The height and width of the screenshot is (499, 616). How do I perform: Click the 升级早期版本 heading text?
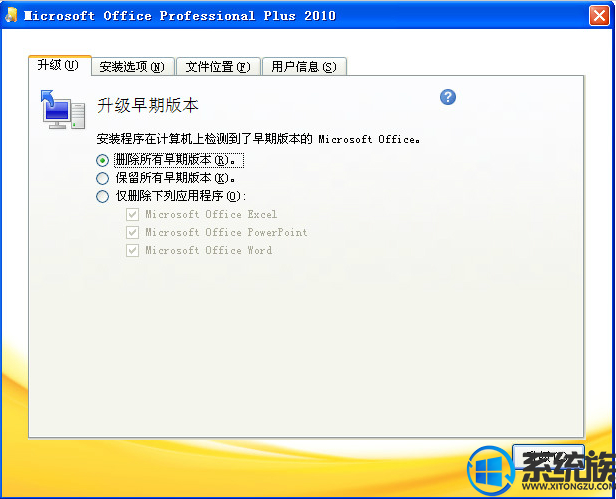click(148, 105)
